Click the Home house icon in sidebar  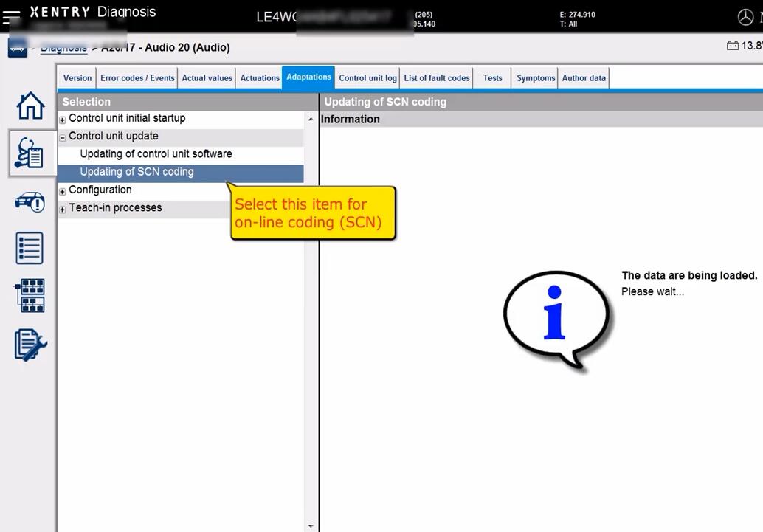pos(30,106)
